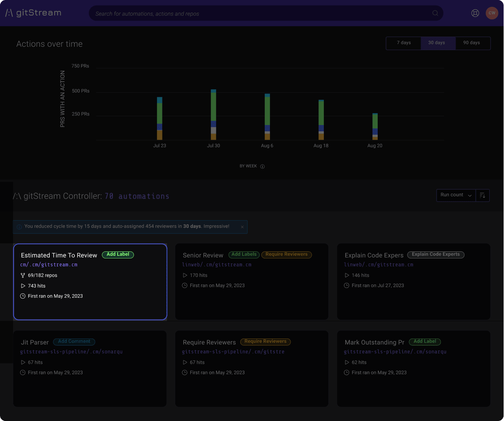Click the hits play icon on Senior Review card

click(184, 275)
